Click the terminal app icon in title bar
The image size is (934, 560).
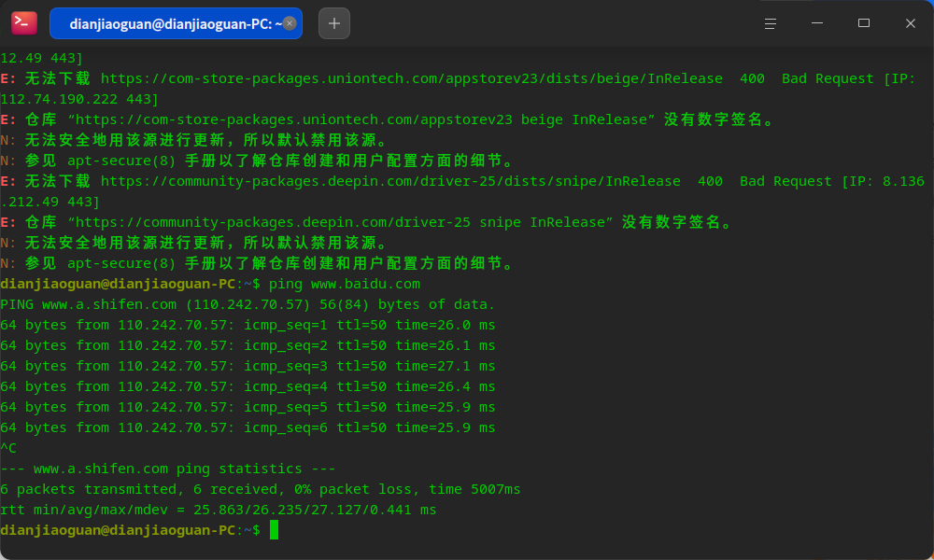24,23
